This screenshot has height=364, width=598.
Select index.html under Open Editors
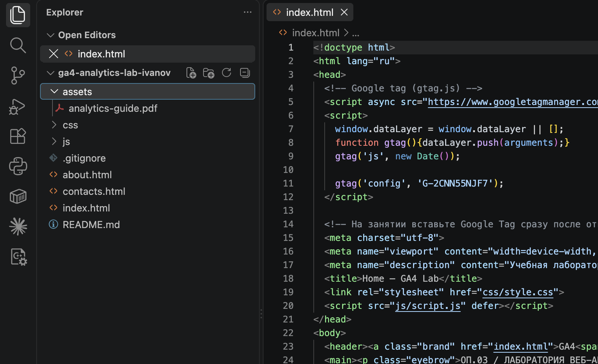pyautogui.click(x=148, y=54)
